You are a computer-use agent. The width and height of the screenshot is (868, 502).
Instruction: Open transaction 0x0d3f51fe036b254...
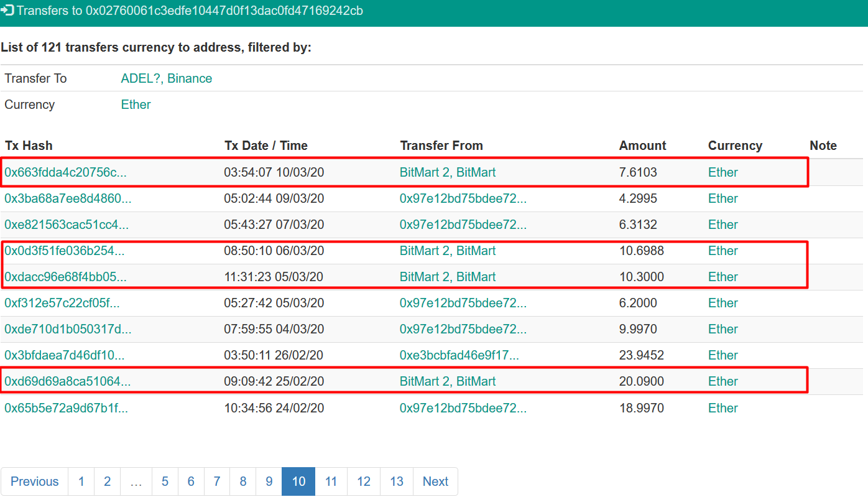pos(64,251)
